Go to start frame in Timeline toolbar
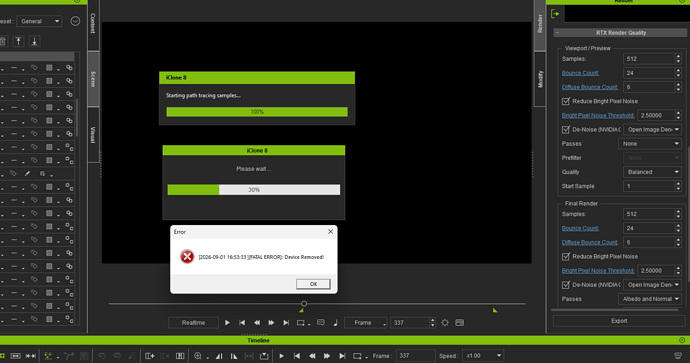Screen dimensions: 690x363 (297, 356)
